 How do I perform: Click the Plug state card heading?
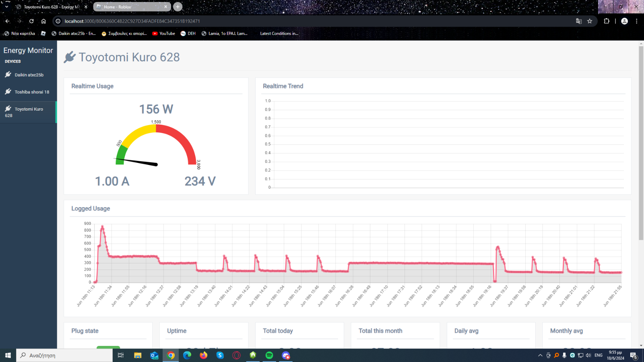point(85,331)
